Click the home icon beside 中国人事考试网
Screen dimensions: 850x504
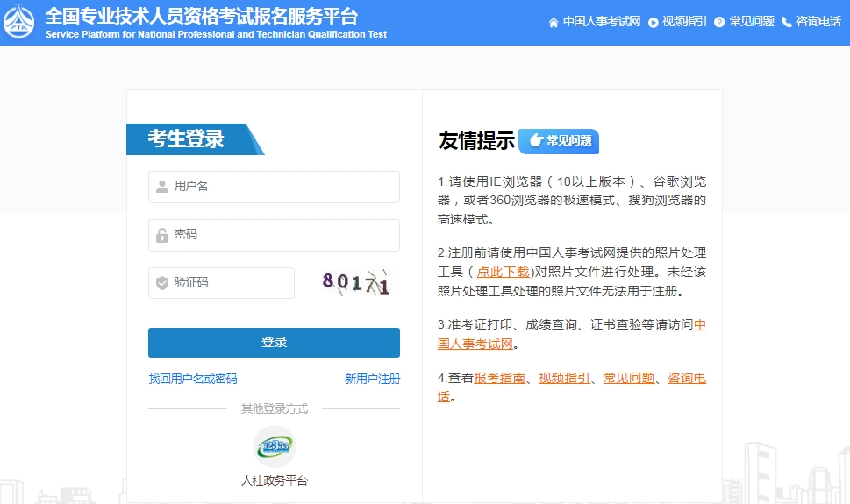[x=554, y=22]
